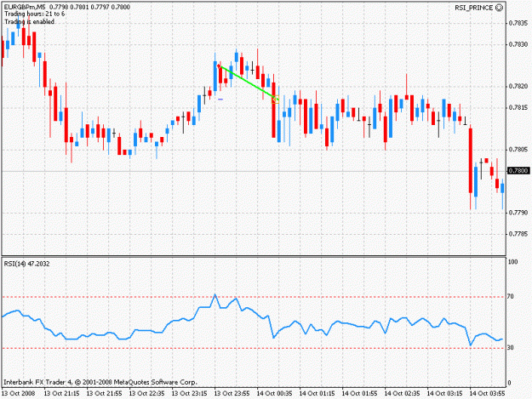Image resolution: width=532 pixels, height=399 pixels.
Task: Click the '13 Oct 22:35' time axis label
Action: pyautogui.click(x=147, y=394)
